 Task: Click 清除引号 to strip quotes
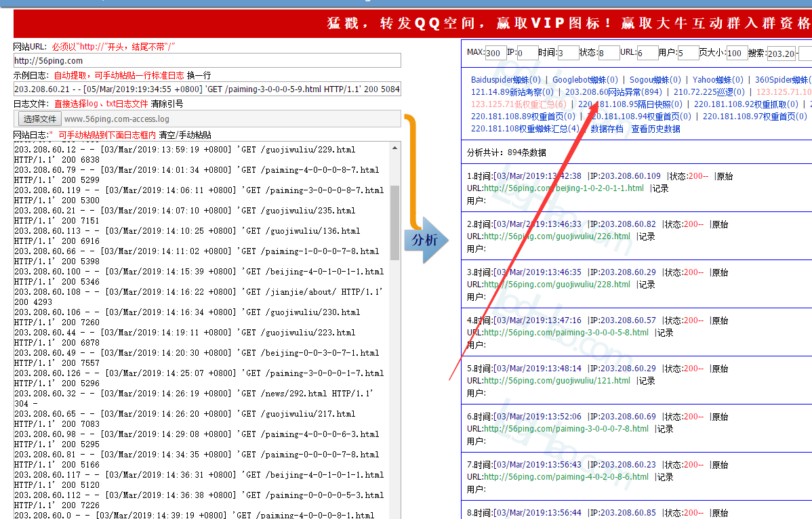click(167, 104)
